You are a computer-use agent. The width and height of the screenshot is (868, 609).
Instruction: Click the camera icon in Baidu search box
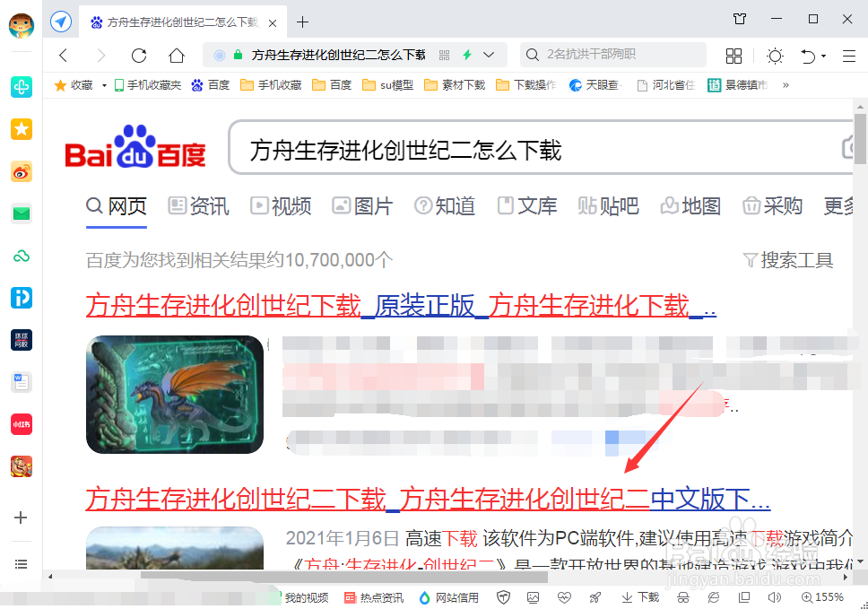click(847, 148)
